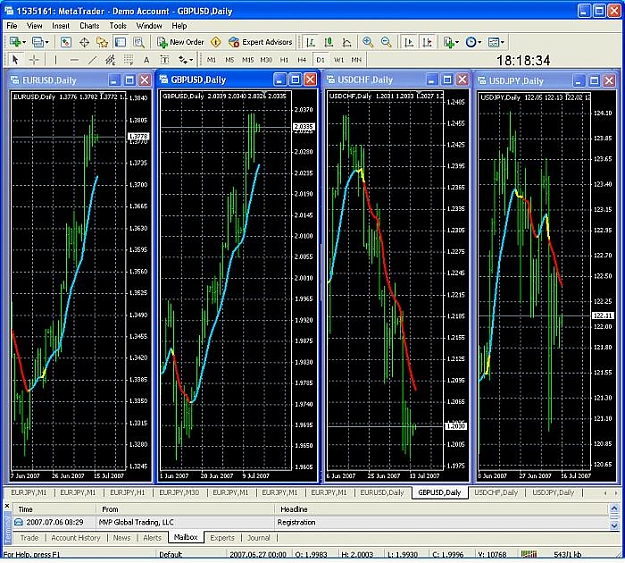The image size is (625, 563).
Task: Switch chart to bar chart type
Action: (x=311, y=42)
